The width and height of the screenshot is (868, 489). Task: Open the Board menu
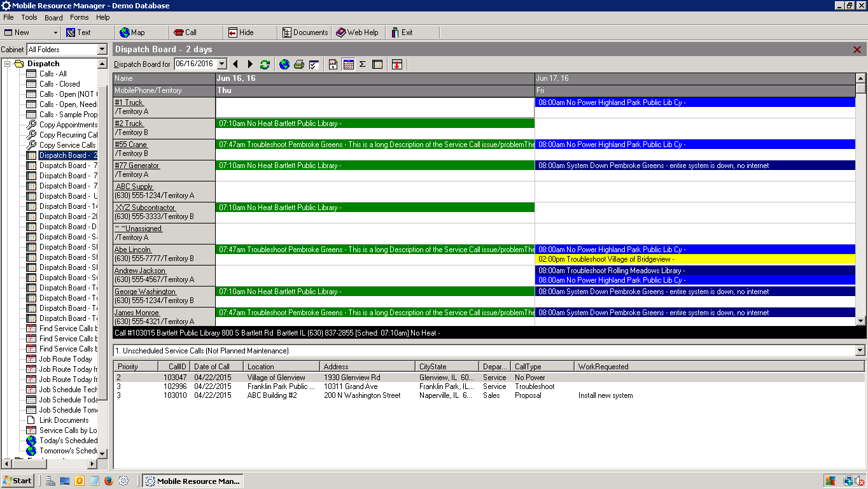53,17
